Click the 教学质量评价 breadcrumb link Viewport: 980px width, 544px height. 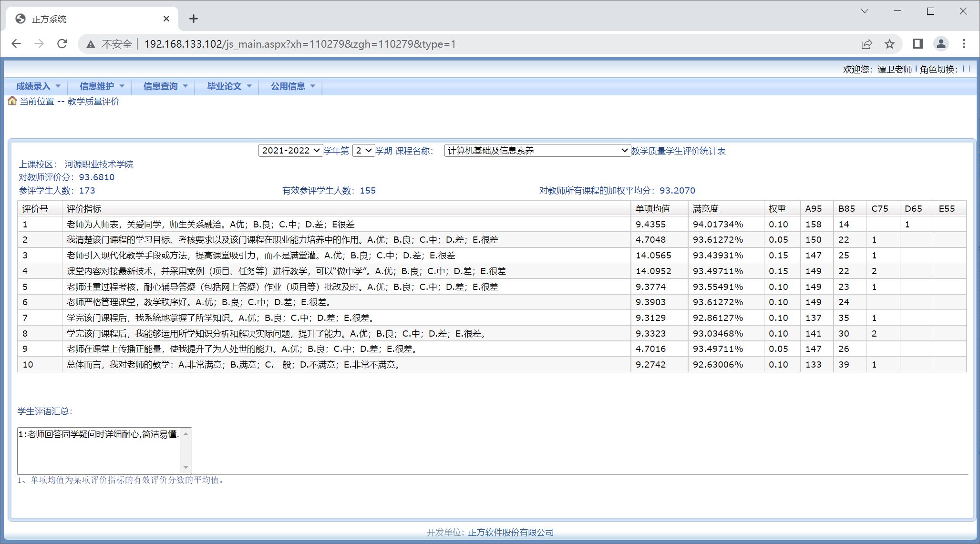click(x=93, y=102)
